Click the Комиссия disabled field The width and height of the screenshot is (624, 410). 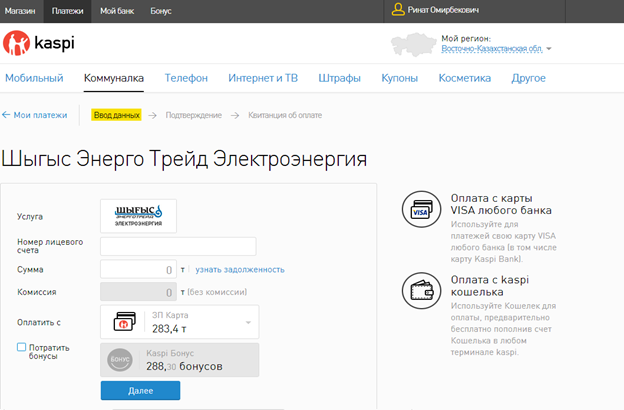tap(138, 292)
